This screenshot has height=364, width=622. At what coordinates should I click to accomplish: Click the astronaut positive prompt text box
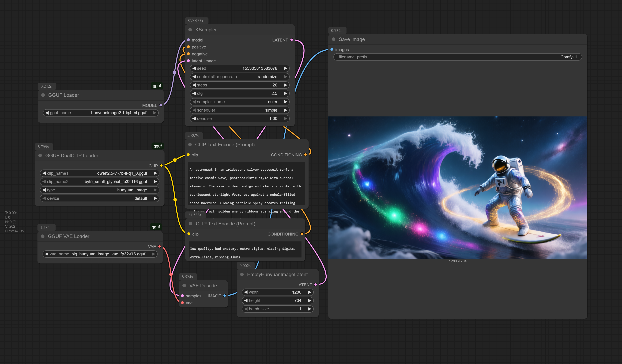coord(246,184)
